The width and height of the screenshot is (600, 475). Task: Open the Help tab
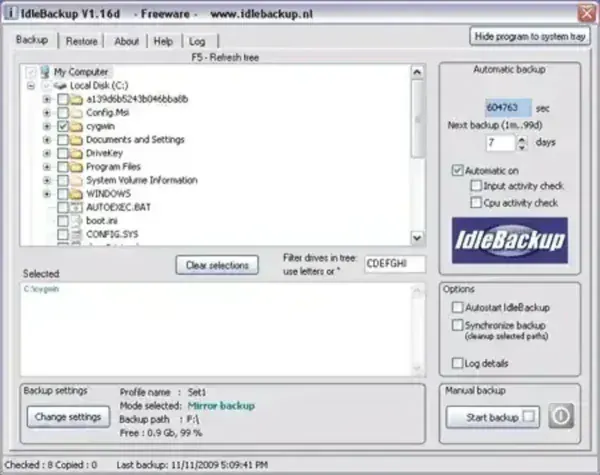pyautogui.click(x=163, y=41)
